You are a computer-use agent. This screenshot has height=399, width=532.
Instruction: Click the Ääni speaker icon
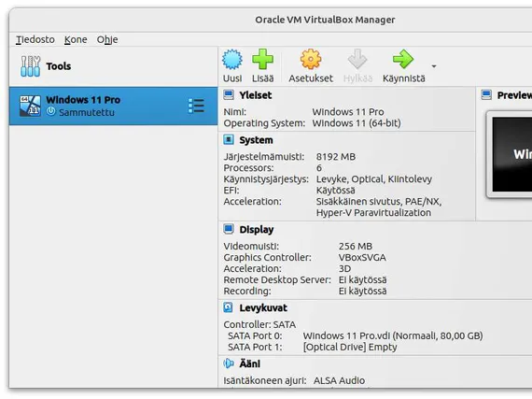(x=229, y=363)
